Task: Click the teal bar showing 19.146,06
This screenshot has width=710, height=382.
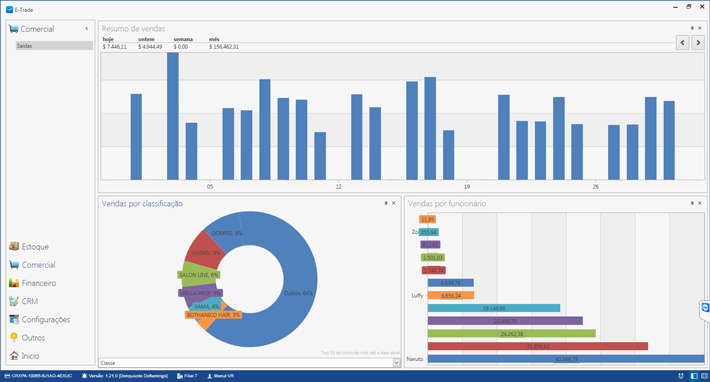Action: (x=494, y=308)
